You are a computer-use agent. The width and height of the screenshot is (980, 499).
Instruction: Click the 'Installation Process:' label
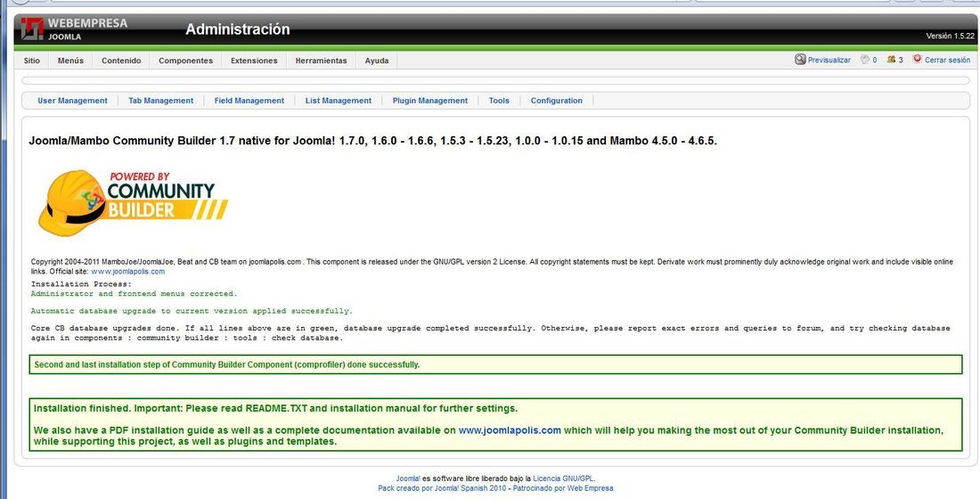[x=81, y=284]
